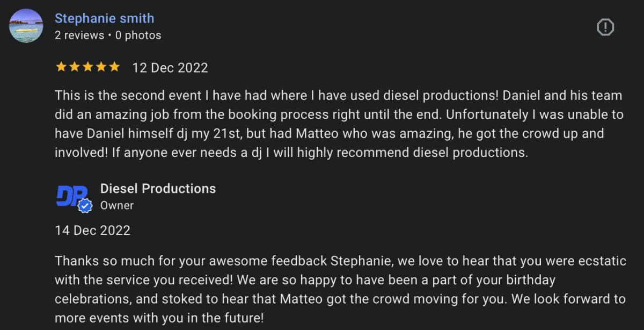The width and height of the screenshot is (644, 330).
Task: Click the fifth and last rating star
Action: coord(114,67)
